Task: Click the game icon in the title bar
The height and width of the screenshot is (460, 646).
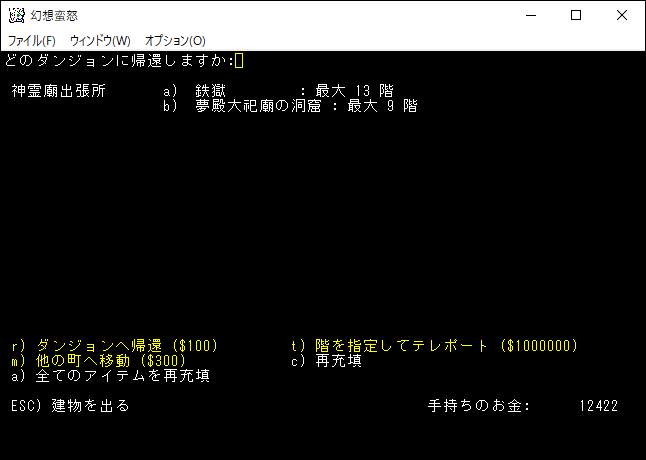Action: tap(15, 16)
